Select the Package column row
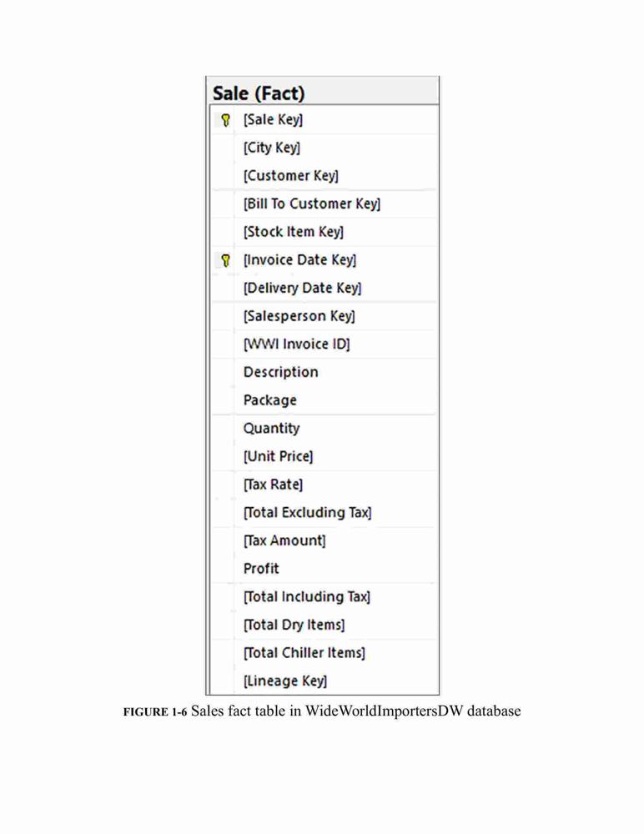 click(x=325, y=400)
